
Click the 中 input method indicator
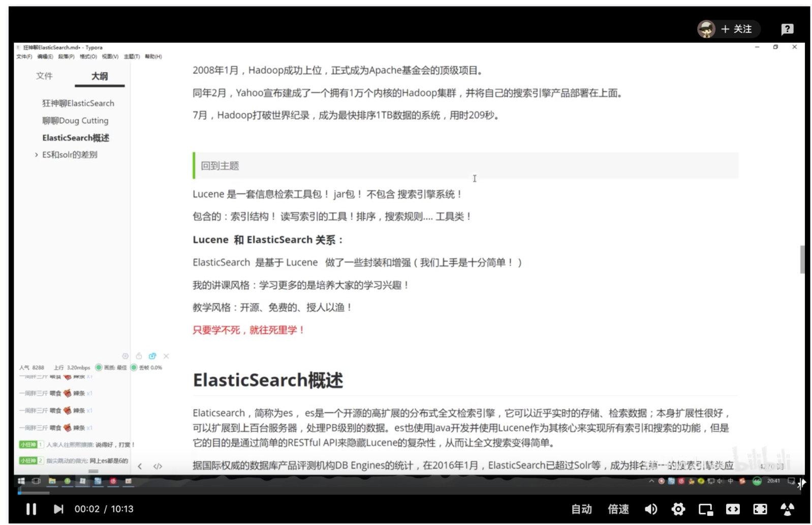coord(730,481)
